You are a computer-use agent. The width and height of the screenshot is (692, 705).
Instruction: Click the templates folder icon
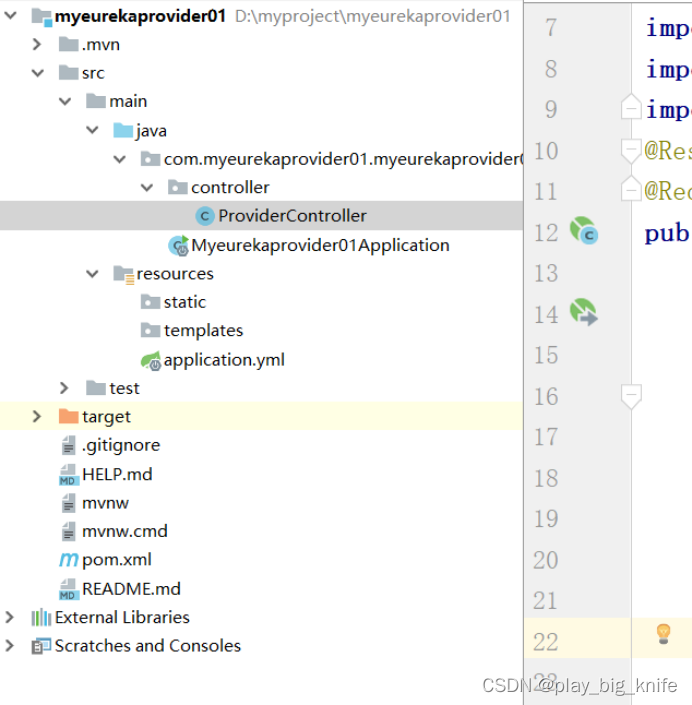tap(150, 330)
